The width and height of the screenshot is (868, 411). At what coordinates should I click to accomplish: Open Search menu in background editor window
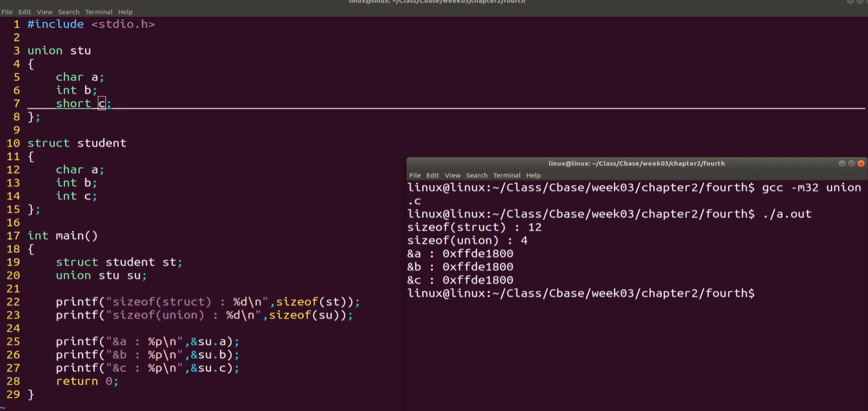[x=69, y=12]
